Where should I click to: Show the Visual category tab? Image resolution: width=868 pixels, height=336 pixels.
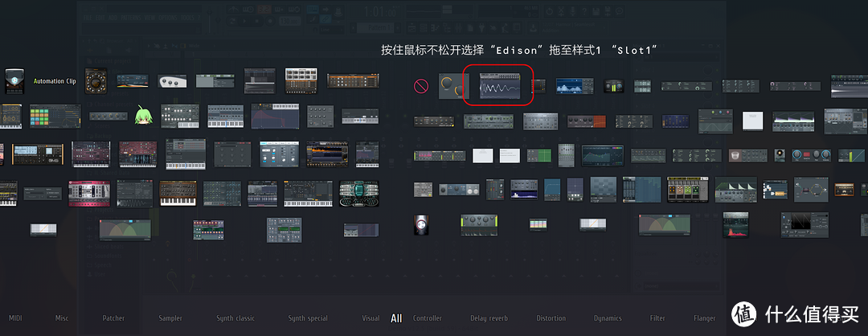(x=371, y=318)
